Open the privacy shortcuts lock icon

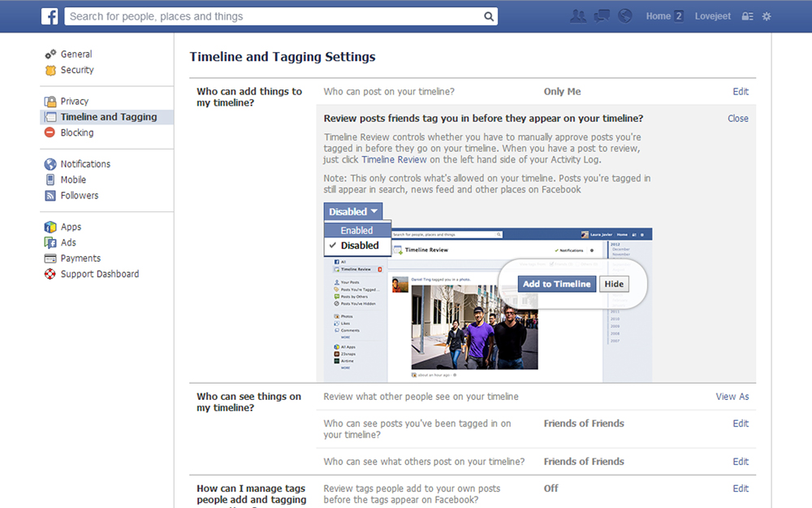pyautogui.click(x=747, y=16)
